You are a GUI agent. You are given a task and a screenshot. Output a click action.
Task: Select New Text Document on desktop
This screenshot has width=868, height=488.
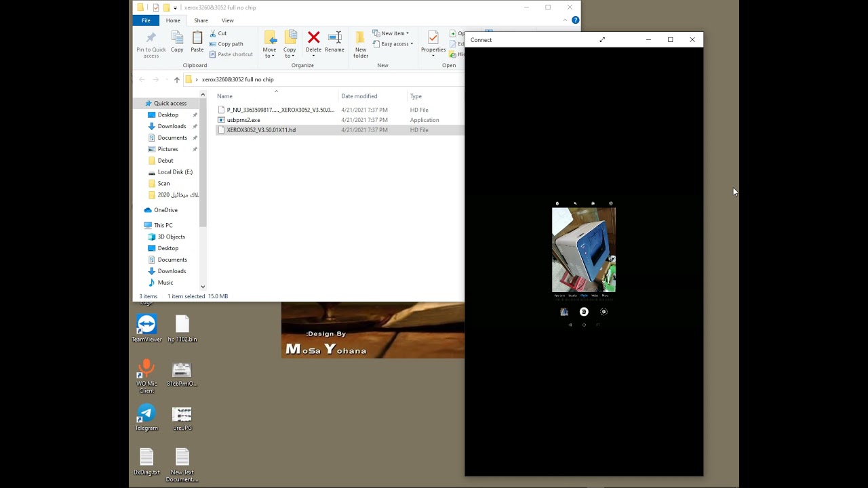[x=182, y=465]
